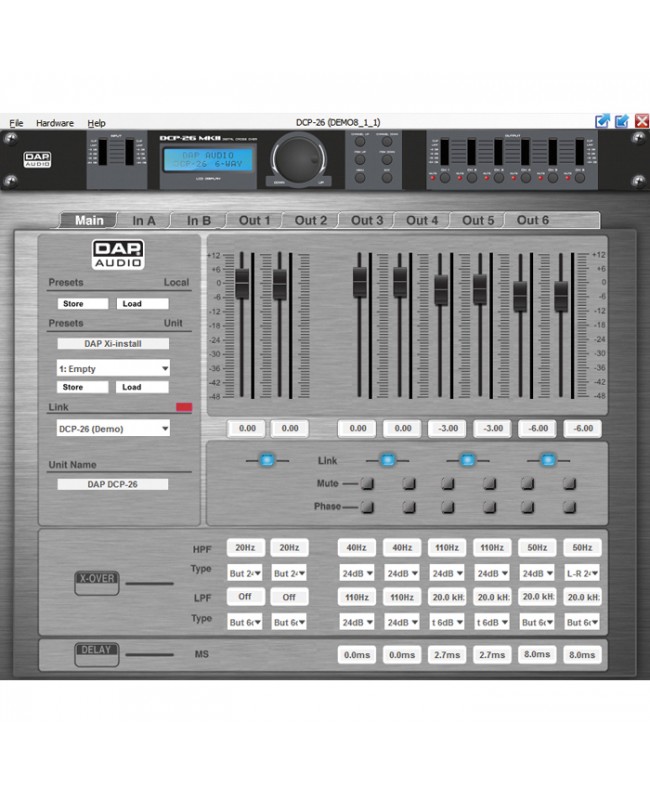Click the In A gain fader handle
Viewport: 650px width, 794px height.
[242, 284]
